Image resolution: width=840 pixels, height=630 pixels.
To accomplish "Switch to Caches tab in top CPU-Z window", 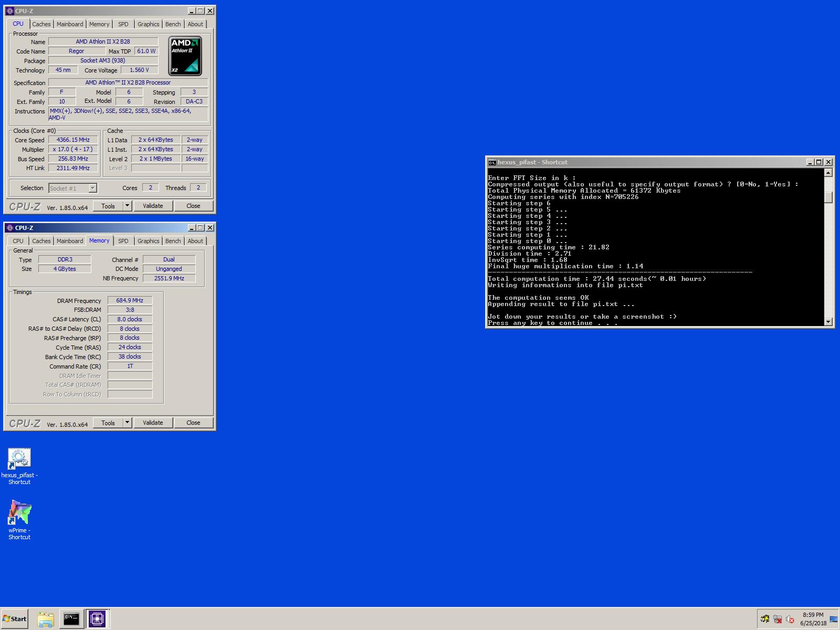I will pyautogui.click(x=41, y=24).
